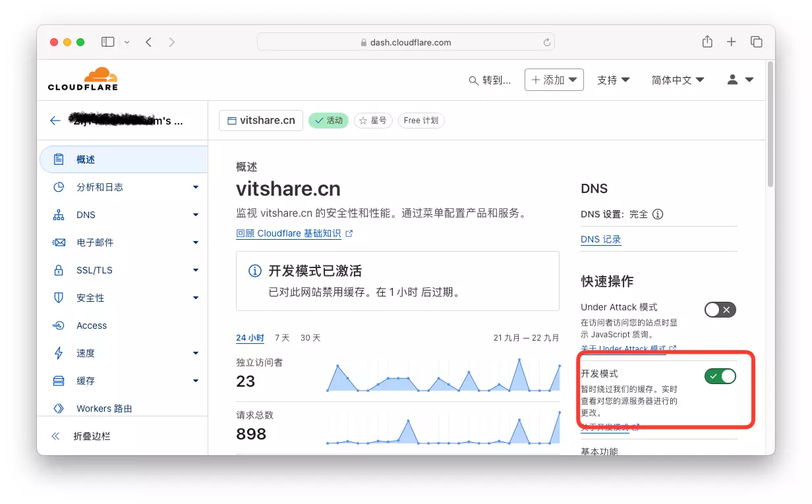Click the 活动 status badge
The image size is (812, 504).
click(328, 121)
